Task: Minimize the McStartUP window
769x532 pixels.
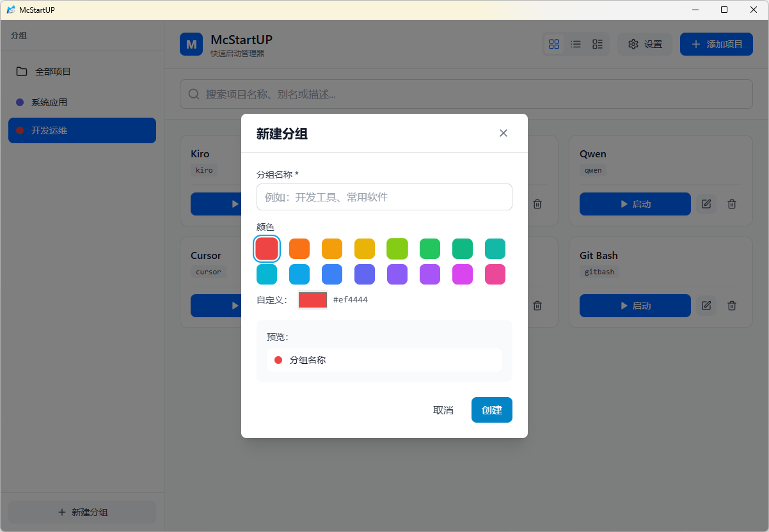Action: click(695, 10)
